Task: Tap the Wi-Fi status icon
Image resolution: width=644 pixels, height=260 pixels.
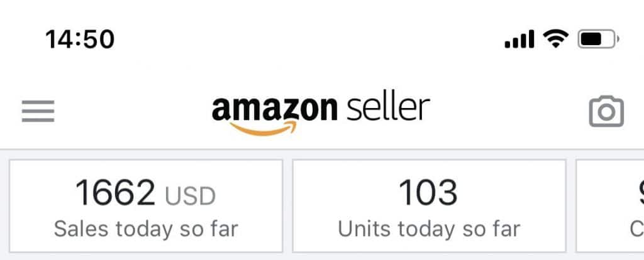Action: click(555, 40)
